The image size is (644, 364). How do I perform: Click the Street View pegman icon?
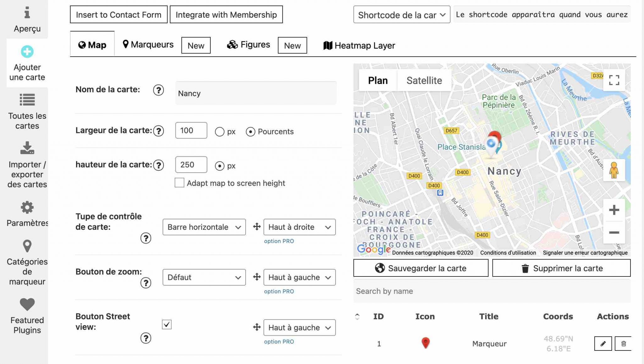tap(614, 170)
